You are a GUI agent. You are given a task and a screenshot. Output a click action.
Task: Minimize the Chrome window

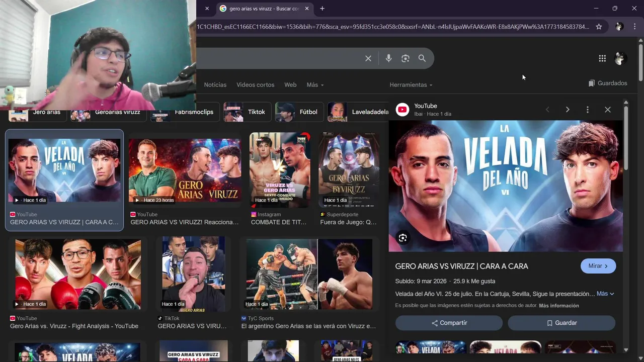pos(596,9)
